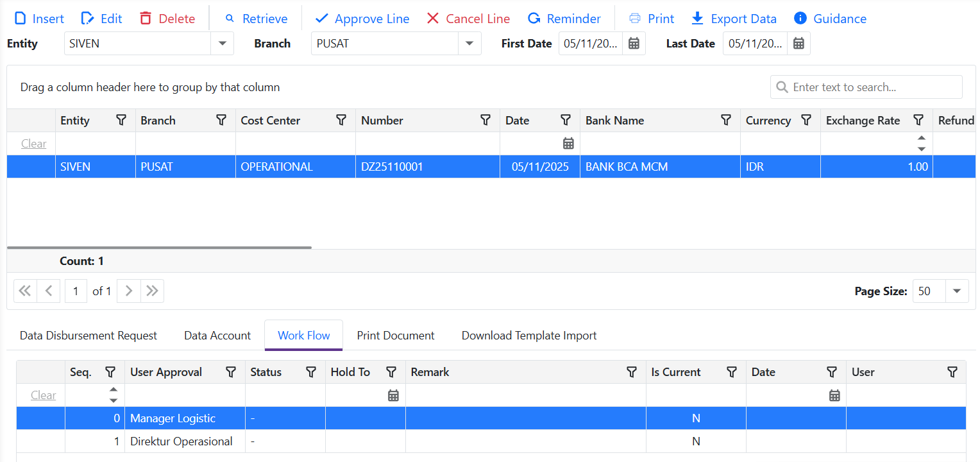Open the Number column filter icon
Screen dimensions: 980x462
pos(486,120)
